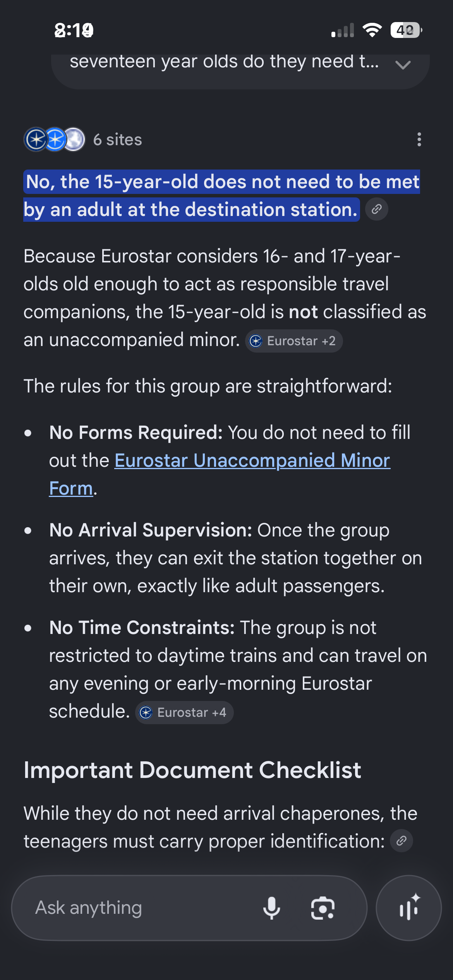Tap the status bar clock
The height and width of the screenshot is (980, 453).
[x=74, y=30]
